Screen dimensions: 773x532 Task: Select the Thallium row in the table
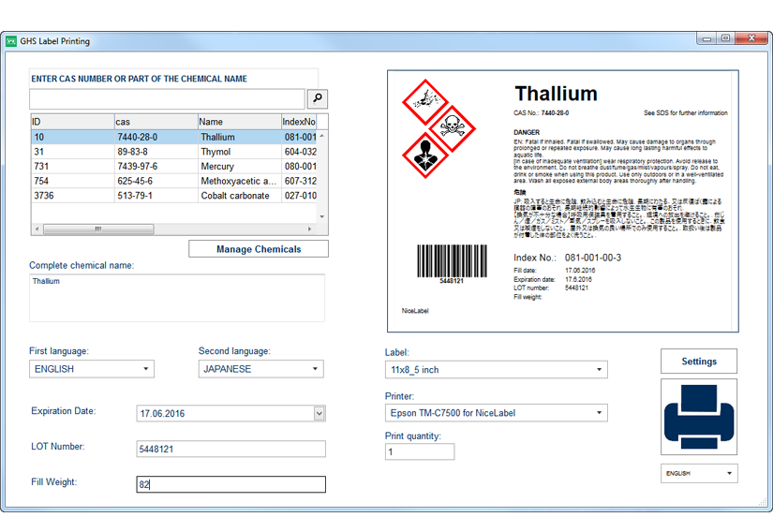coord(174,137)
